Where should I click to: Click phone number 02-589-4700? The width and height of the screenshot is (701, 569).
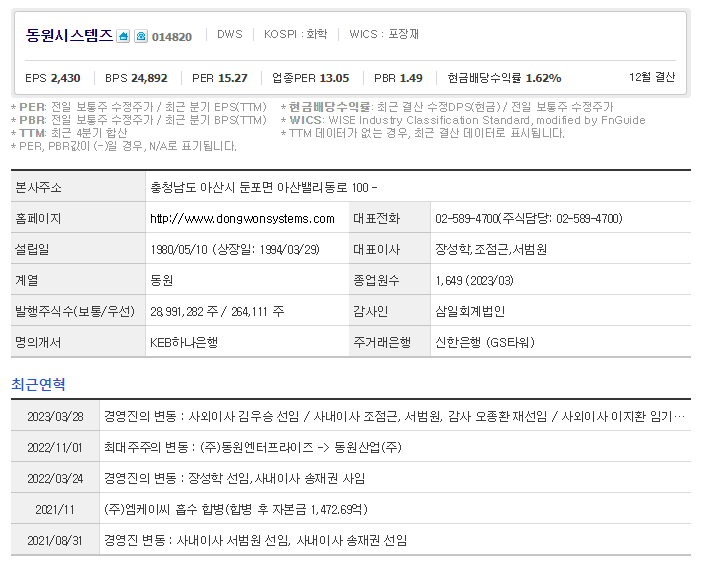[467, 219]
